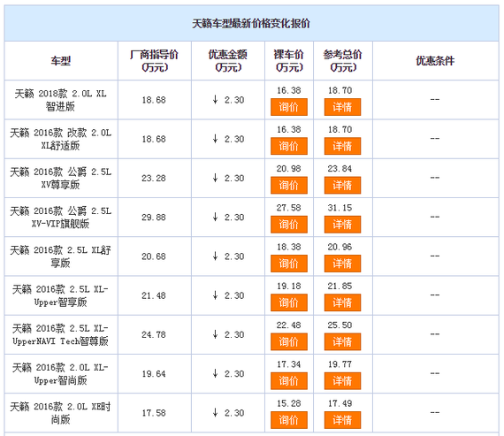Click discount ↓ 2.30 in XE时尚版 row
This screenshot has width=504, height=436.
[x=228, y=413]
